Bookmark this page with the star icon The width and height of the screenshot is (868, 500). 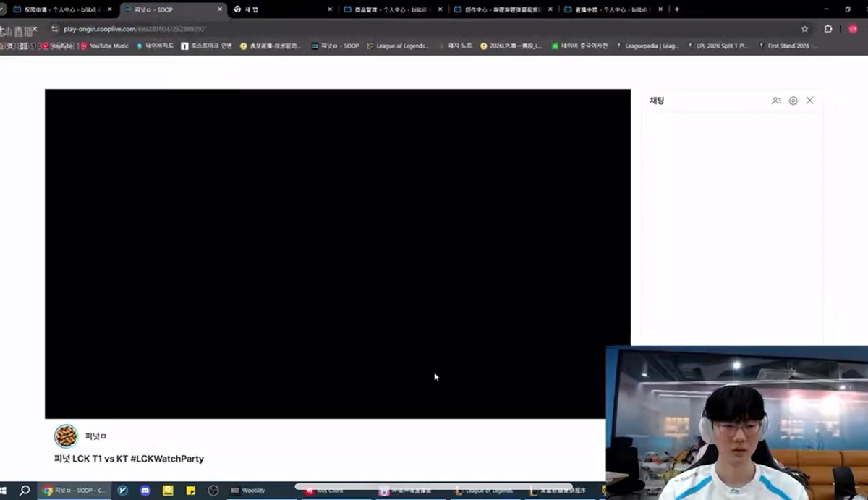[804, 30]
